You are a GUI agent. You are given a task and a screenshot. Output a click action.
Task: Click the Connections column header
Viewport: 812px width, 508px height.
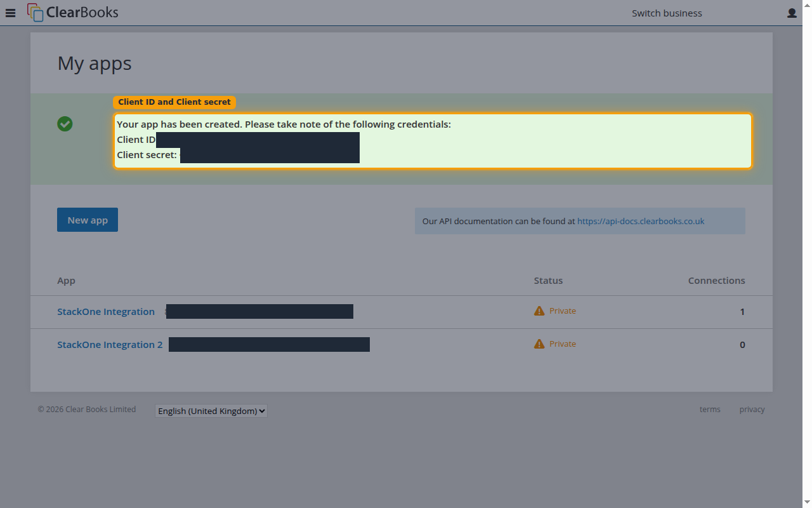click(717, 281)
